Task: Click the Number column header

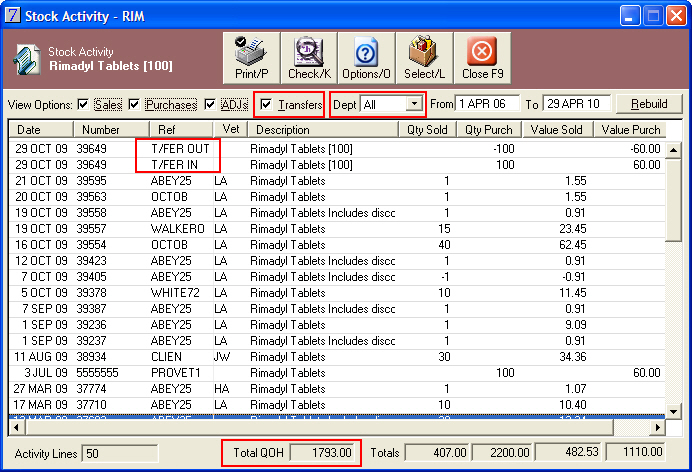Action: pyautogui.click(x=111, y=130)
